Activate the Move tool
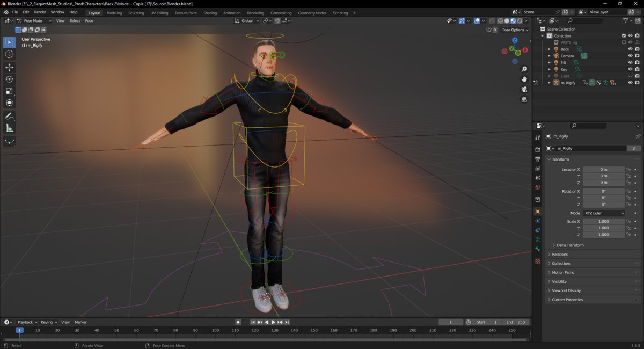Image resolution: width=644 pixels, height=349 pixels. pyautogui.click(x=9, y=67)
